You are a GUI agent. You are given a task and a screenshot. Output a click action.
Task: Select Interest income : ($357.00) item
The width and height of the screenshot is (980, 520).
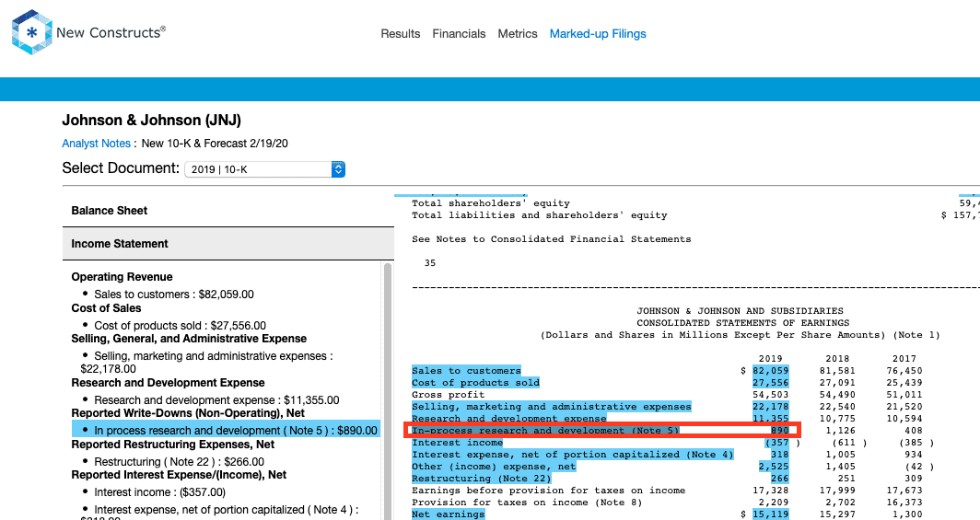coord(159,492)
